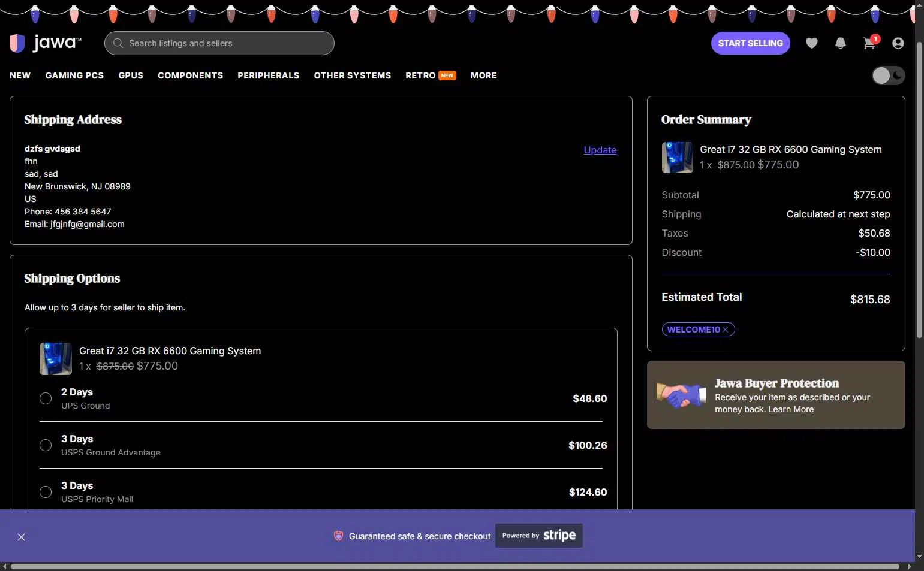
Task: Click the Update address link
Action: click(600, 150)
